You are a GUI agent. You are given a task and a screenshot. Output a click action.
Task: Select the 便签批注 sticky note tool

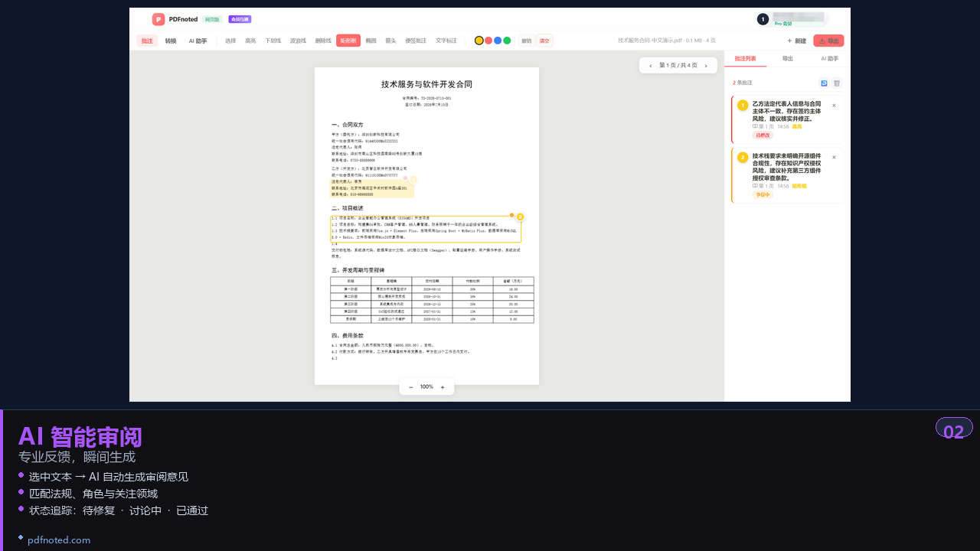pos(416,41)
